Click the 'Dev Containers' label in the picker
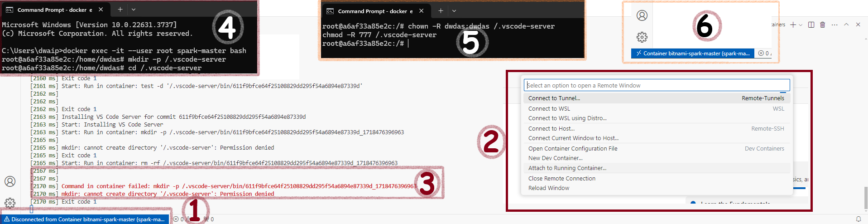This screenshot has width=868, height=224. (764, 148)
